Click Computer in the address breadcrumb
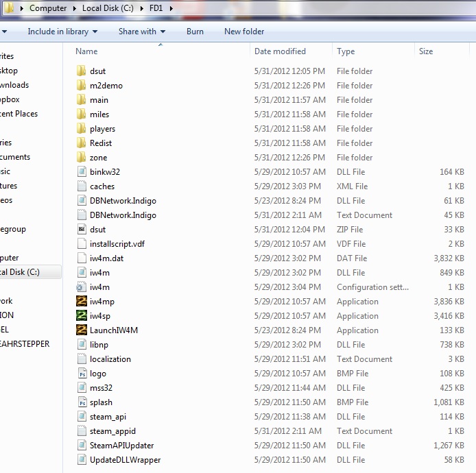Viewport: 476px width, 473px height. click(x=48, y=8)
